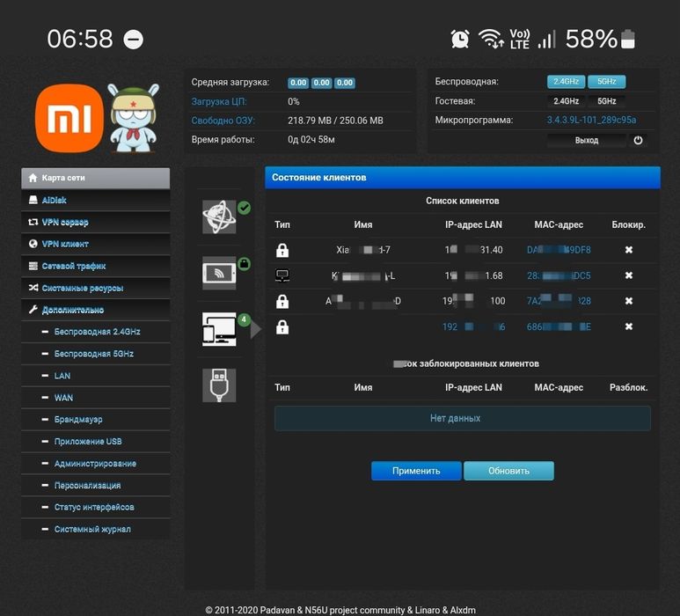
Task: Click the Нет данных blocked clients placeholder
Action: (x=463, y=418)
